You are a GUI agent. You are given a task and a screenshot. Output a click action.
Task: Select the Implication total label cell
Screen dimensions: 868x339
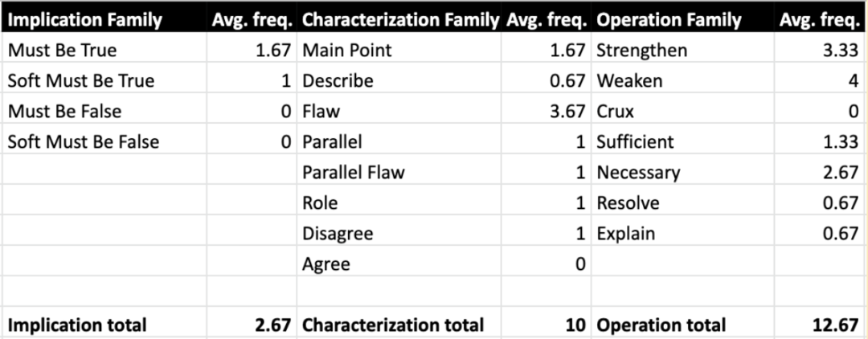[77, 325]
